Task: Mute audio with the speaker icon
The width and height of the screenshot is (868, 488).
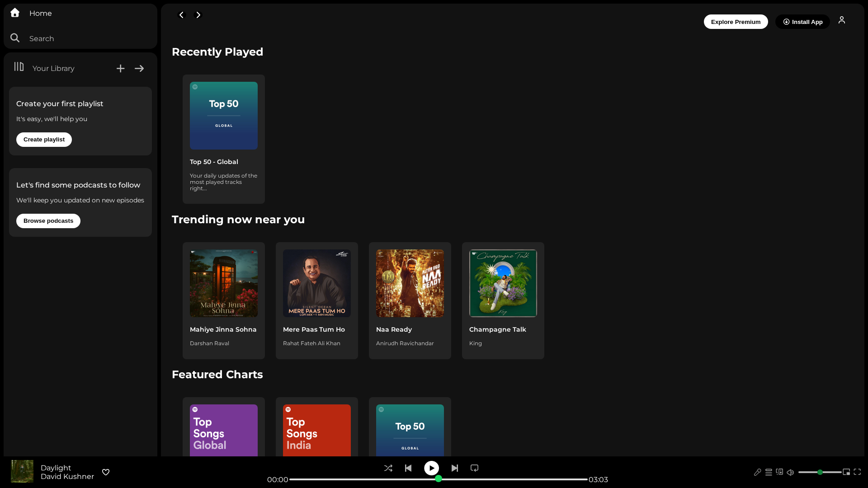Action: point(790,472)
